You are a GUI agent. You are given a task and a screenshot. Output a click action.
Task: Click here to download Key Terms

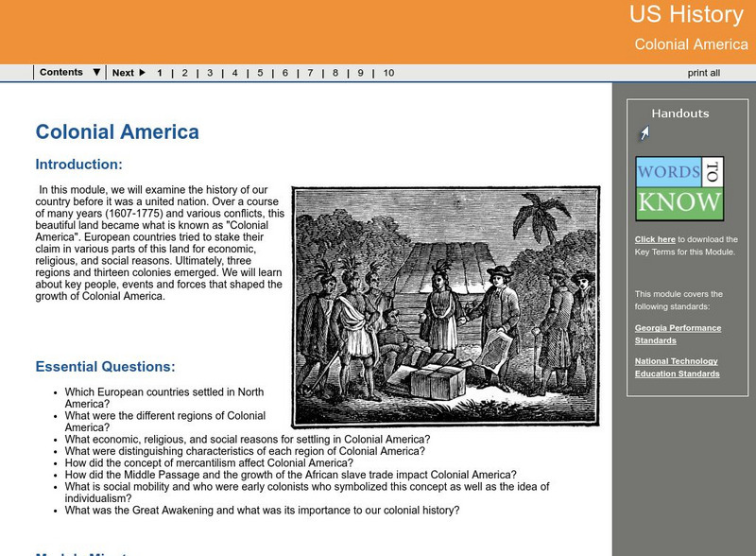(655, 239)
